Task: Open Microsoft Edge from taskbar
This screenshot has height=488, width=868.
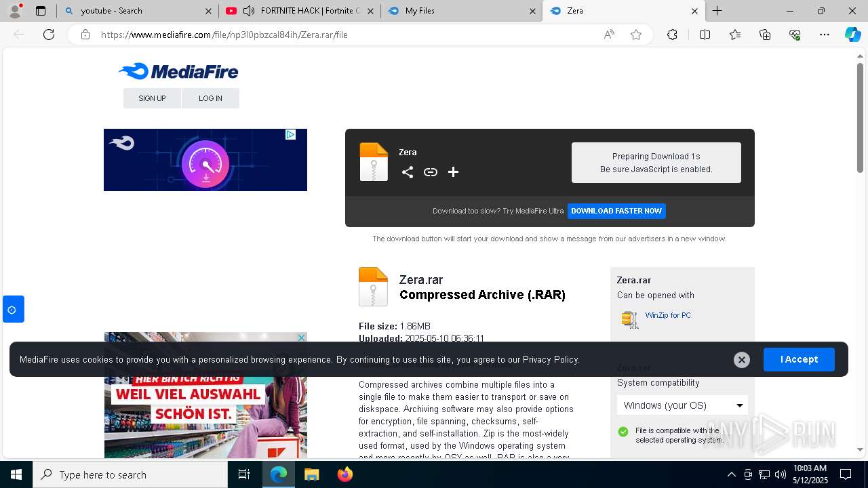Action: pyautogui.click(x=279, y=474)
